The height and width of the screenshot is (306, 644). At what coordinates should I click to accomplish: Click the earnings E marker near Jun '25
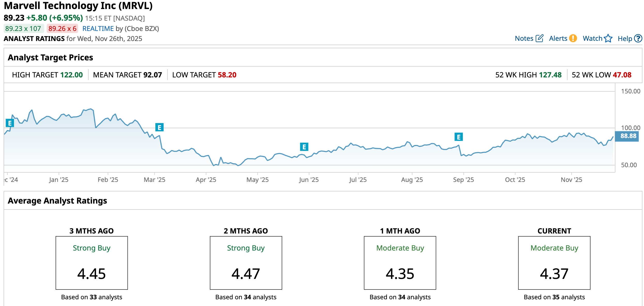[304, 147]
